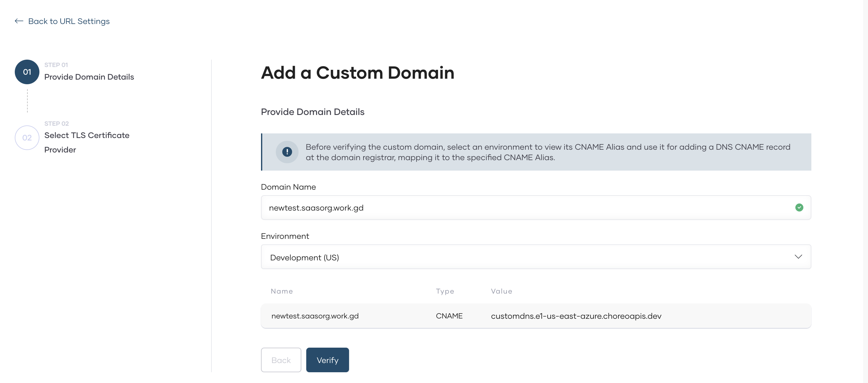868x383 pixels.
Task: Go back to URL Settings link
Action: pyautogui.click(x=69, y=21)
